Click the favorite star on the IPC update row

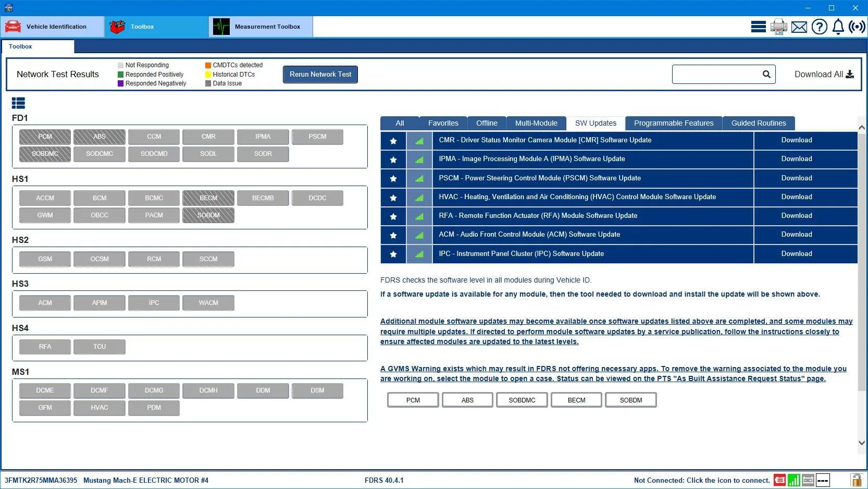click(393, 254)
